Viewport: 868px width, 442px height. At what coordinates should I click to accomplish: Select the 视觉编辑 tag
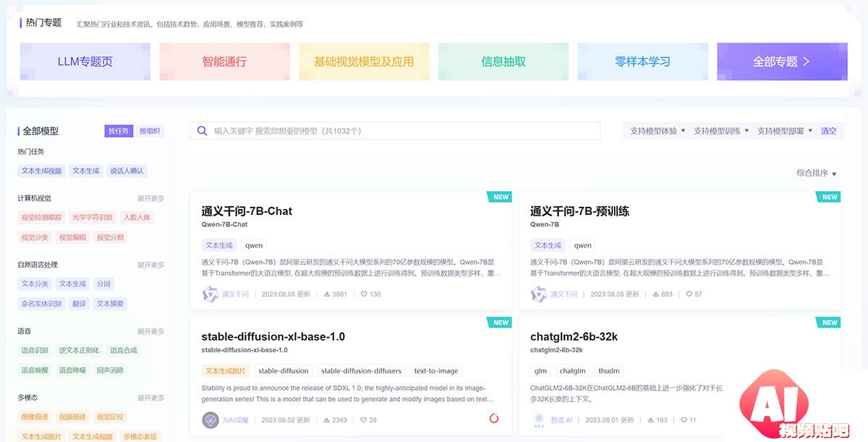(72, 237)
